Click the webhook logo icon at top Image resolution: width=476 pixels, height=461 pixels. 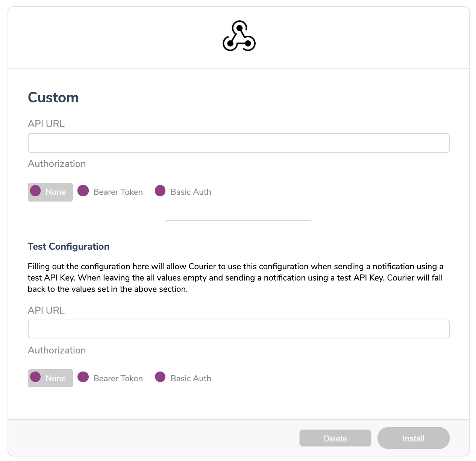(x=239, y=36)
